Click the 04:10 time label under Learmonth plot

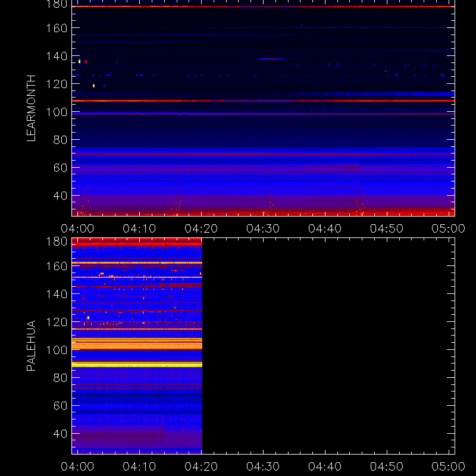tap(139, 228)
